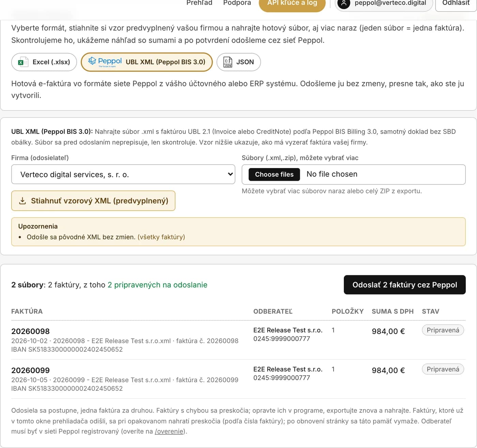The width and height of the screenshot is (477, 448).
Task: Click E2E Release Test s.r.o. in row 20260098
Action: [x=288, y=330]
